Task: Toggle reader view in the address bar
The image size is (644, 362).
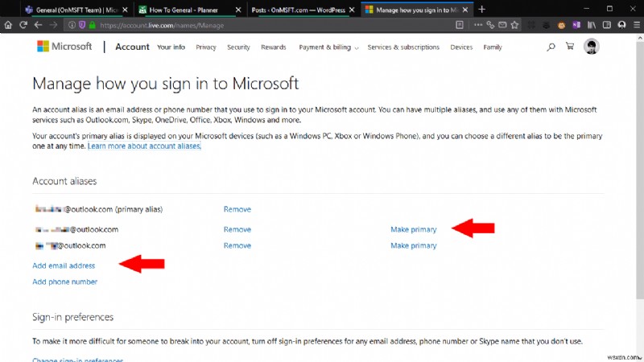Action: coord(460,25)
